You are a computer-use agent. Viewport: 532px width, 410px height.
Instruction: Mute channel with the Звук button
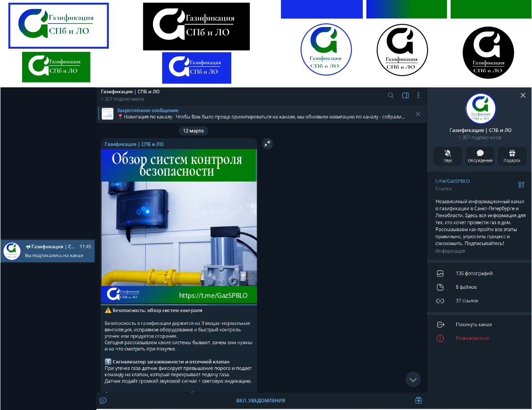click(x=447, y=156)
